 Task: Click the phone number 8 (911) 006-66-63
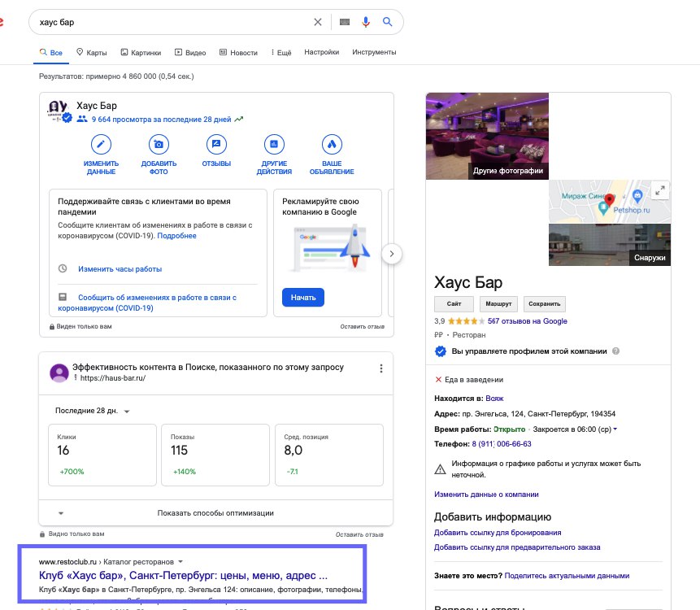coord(502,444)
